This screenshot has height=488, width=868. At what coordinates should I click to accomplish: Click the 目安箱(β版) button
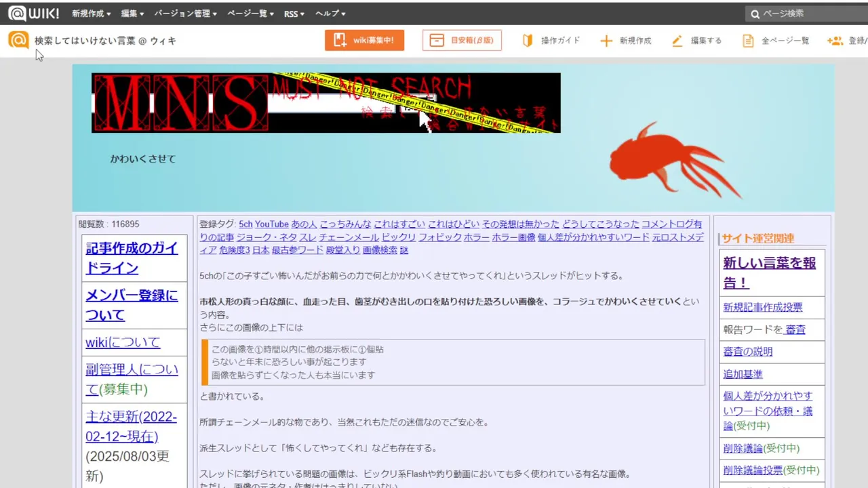[x=462, y=40]
